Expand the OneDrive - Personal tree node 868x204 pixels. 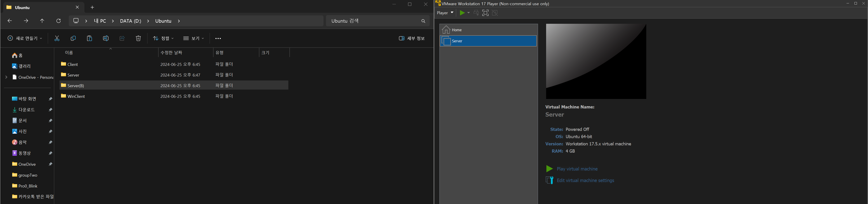(x=6, y=77)
